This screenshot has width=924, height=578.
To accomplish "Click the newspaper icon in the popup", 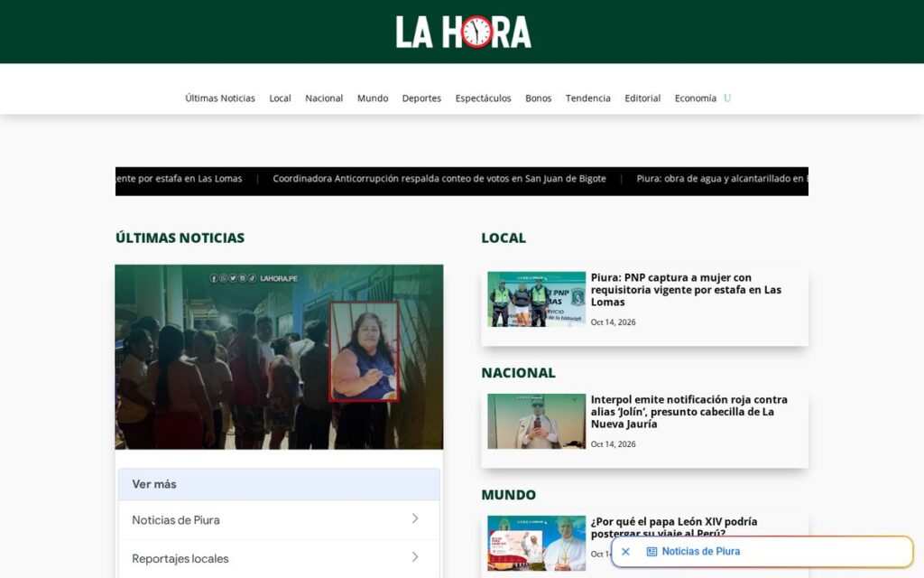I will (x=651, y=552).
